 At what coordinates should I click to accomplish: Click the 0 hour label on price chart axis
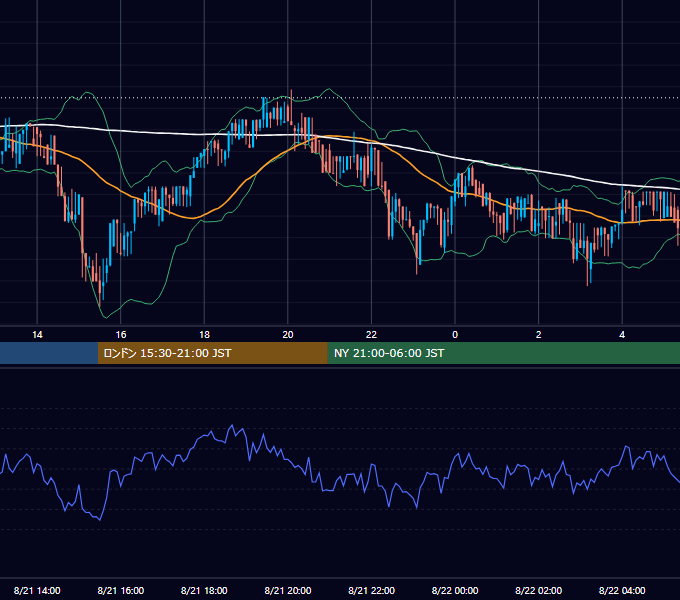(455, 335)
